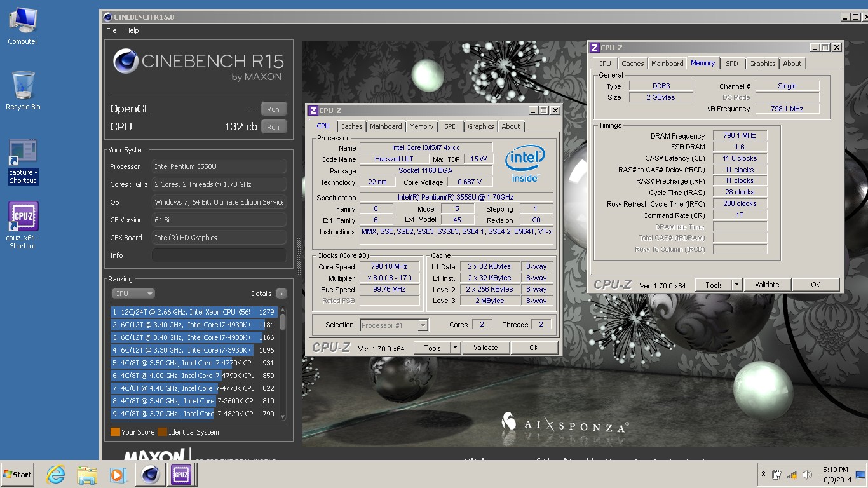Viewport: 868px width, 488px height.
Task: Launch Windows Media Player from taskbar
Action: tap(118, 475)
